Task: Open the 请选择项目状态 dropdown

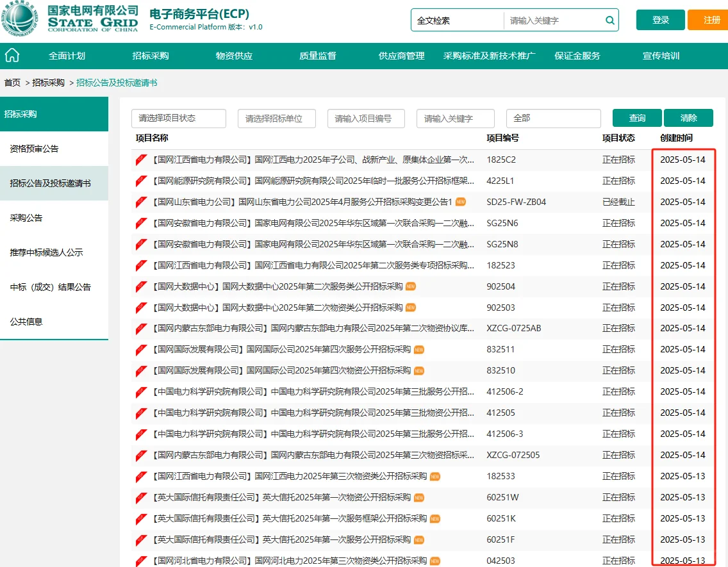Action: [x=179, y=119]
